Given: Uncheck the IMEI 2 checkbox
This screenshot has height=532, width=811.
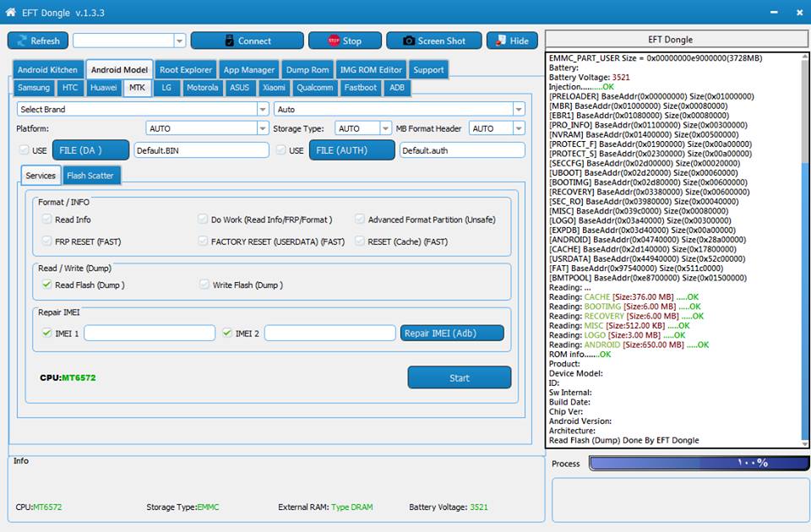Looking at the screenshot, I should pyautogui.click(x=227, y=333).
